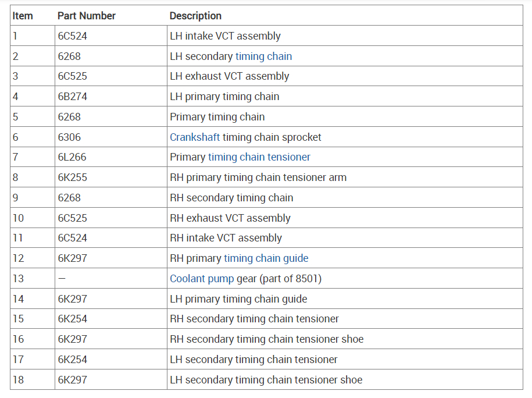This screenshot has height=398, width=532.
Task: Select the Part Number column header
Action: point(87,16)
